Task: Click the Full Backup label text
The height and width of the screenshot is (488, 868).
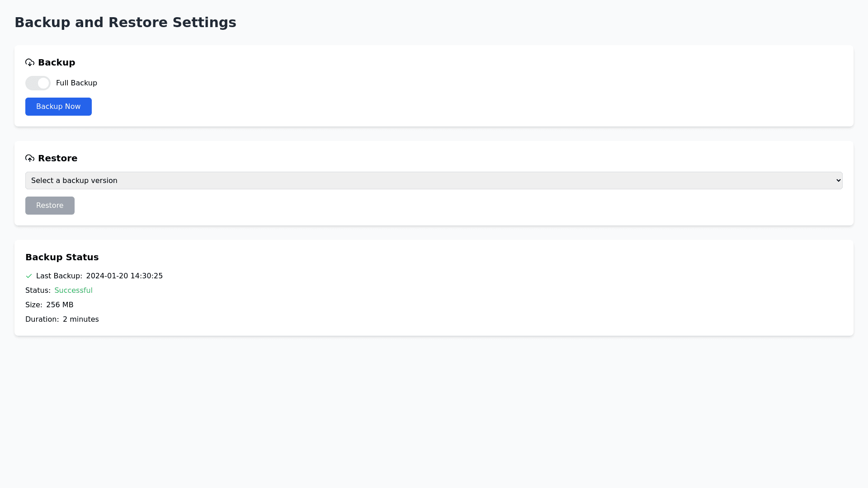Action: click(76, 83)
